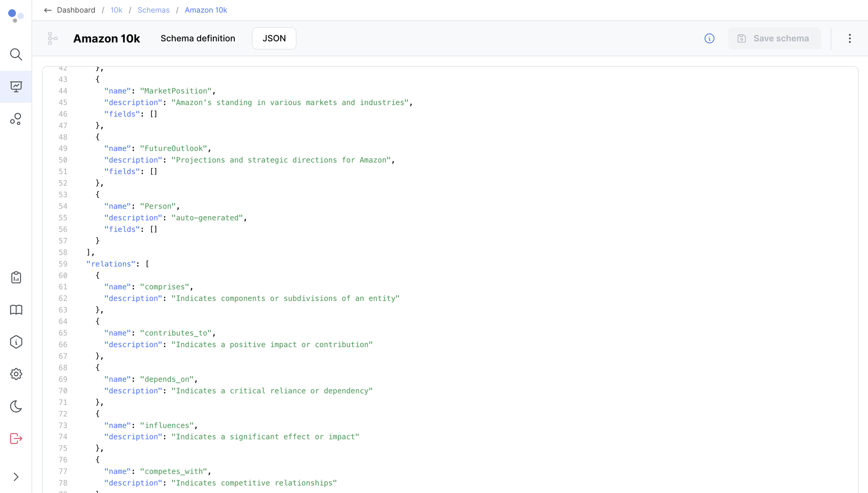868x493 pixels.
Task: Open the three-dot more options menu
Action: click(x=849, y=39)
